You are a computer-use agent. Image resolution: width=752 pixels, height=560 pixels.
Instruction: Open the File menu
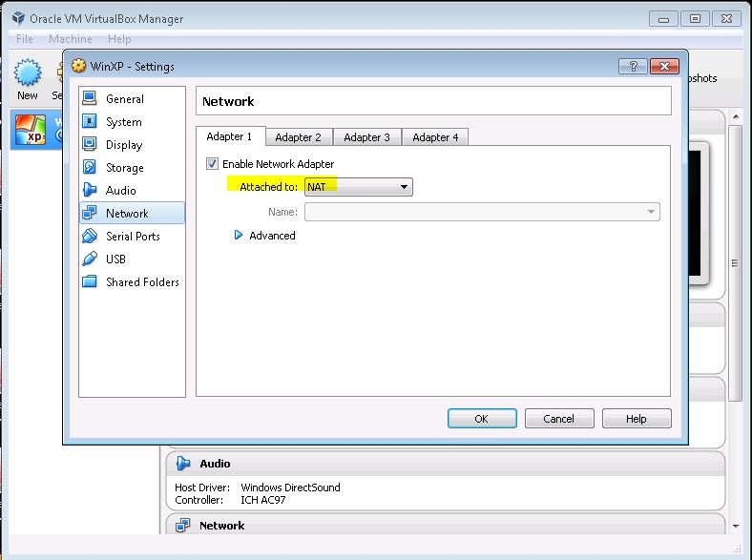25,39
